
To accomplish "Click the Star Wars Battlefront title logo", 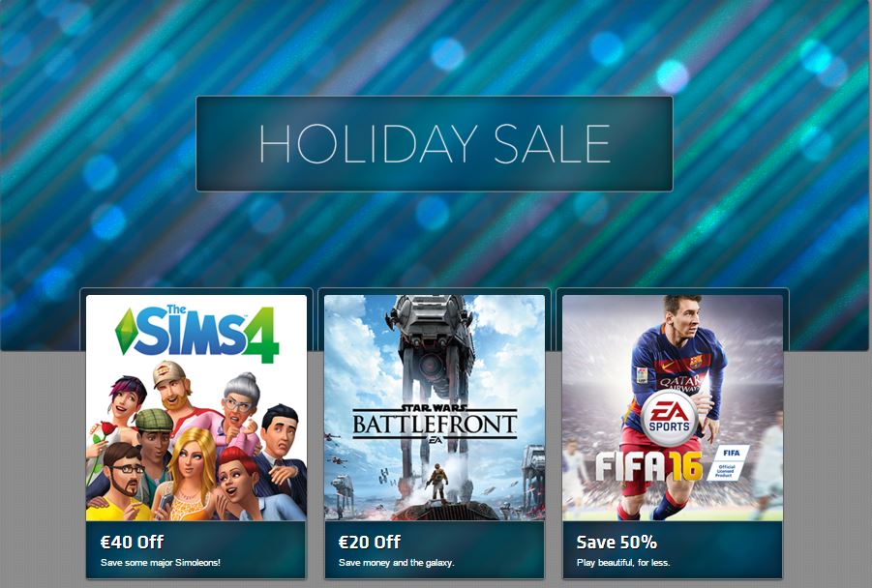I will click(435, 425).
